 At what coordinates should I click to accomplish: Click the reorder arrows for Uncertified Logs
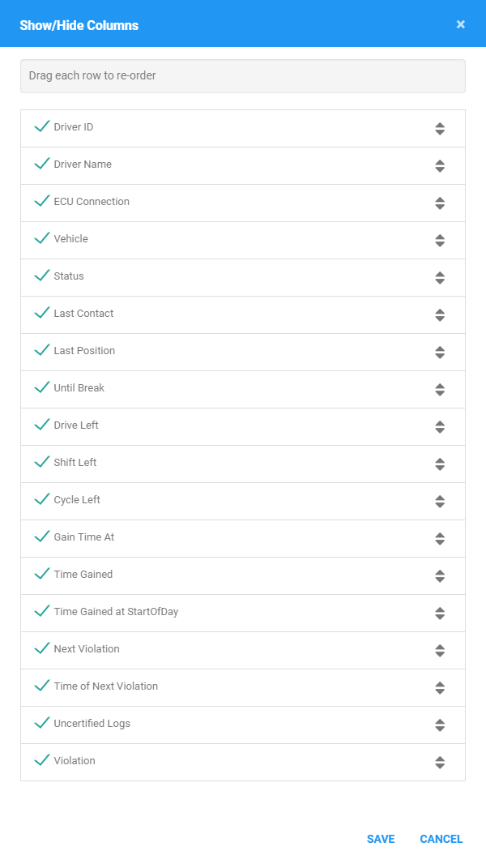pyautogui.click(x=440, y=725)
